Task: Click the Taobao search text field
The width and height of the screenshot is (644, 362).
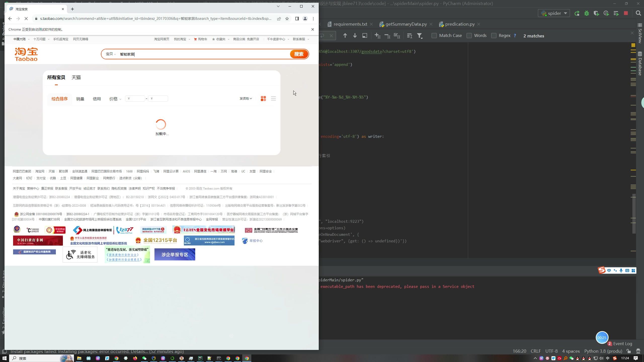Action: [204, 54]
